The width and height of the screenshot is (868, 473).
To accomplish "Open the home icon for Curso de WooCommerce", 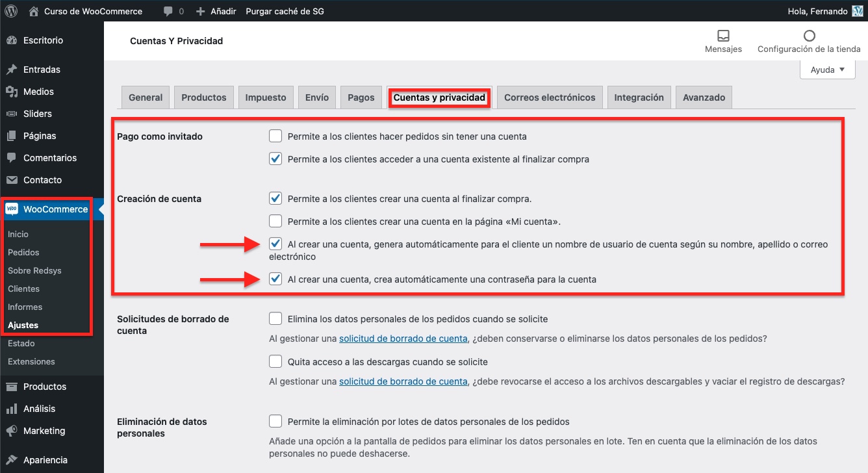I will [34, 11].
